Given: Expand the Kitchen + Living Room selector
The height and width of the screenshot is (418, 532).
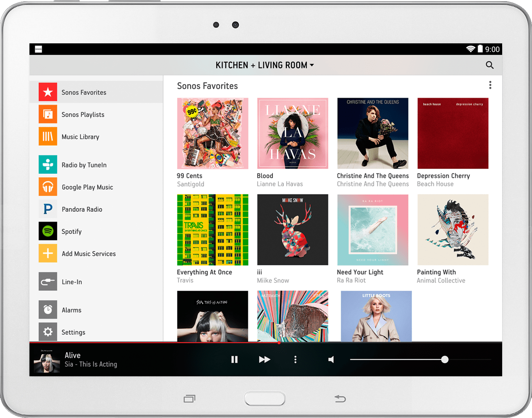Looking at the screenshot, I should [265, 65].
